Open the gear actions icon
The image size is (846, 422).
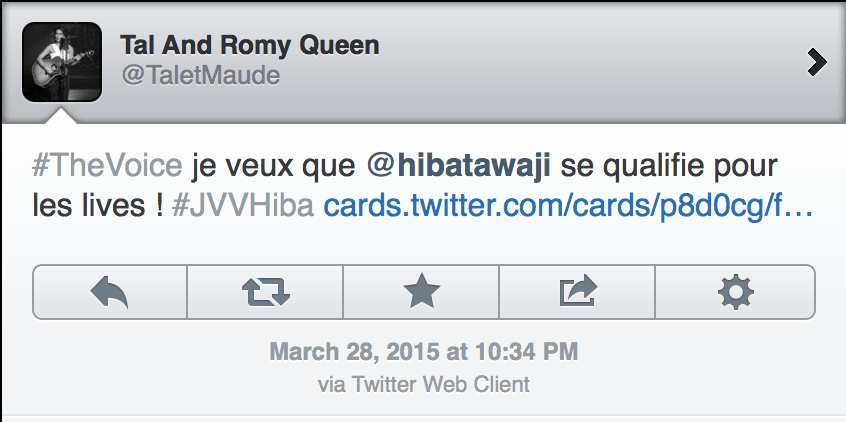[x=735, y=292]
